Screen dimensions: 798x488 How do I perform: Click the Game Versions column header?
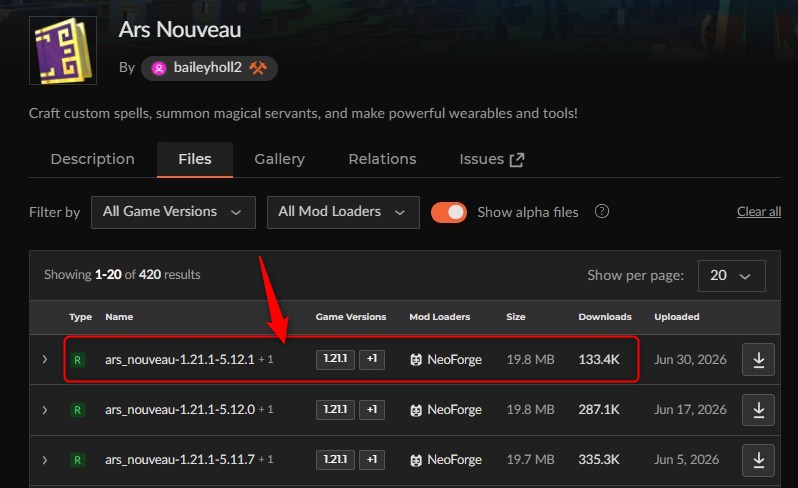click(351, 317)
